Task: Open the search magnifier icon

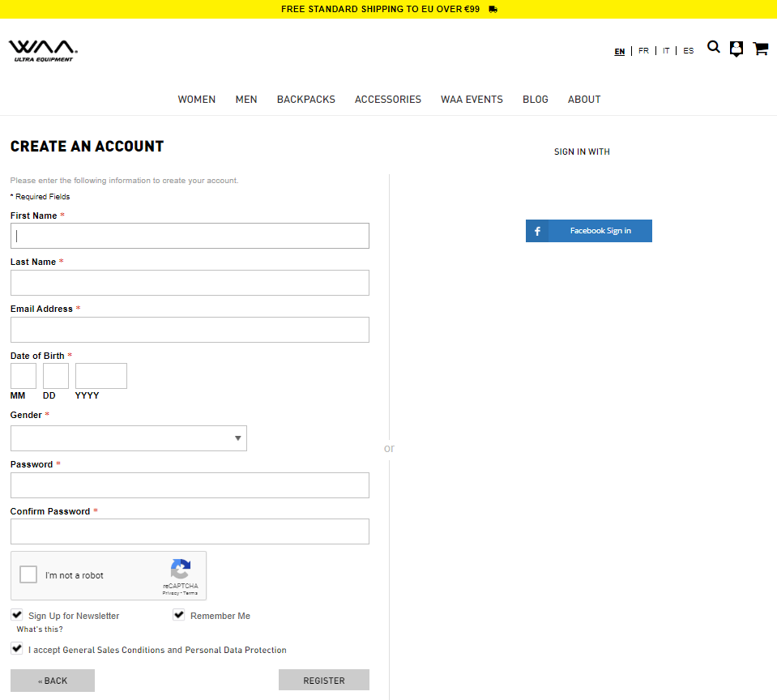Action: click(x=713, y=47)
